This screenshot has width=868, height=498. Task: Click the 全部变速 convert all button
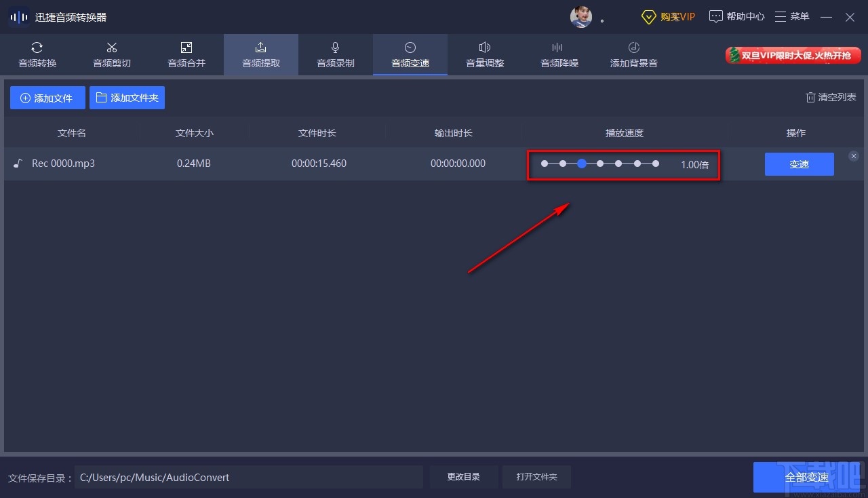[x=807, y=477]
